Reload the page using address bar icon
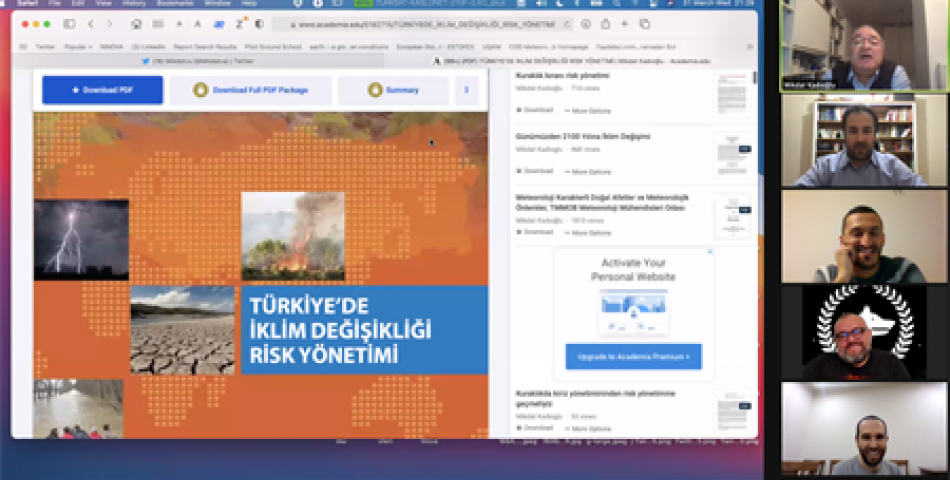This screenshot has height=480, width=950. click(x=566, y=24)
